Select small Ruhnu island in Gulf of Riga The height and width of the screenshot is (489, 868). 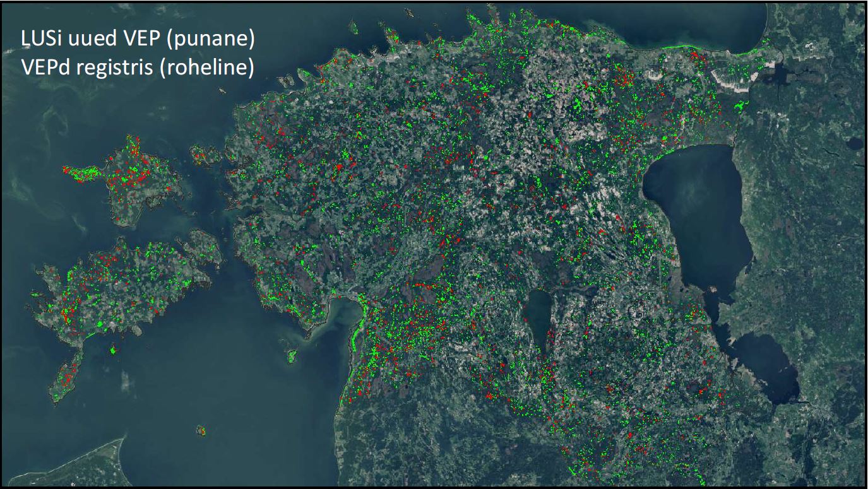(201, 431)
